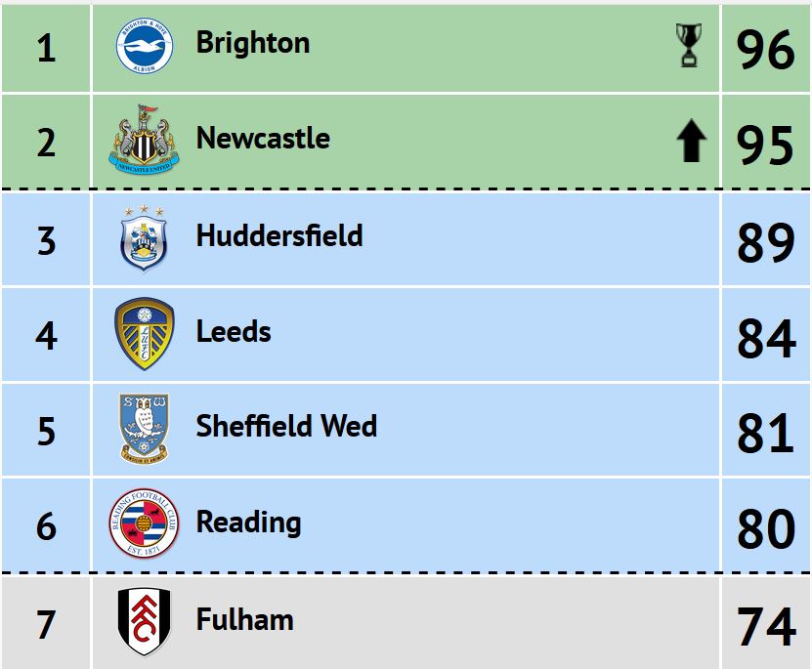Image resolution: width=812 pixels, height=669 pixels.
Task: Select the Huddersfield team name
Action: coord(279,235)
